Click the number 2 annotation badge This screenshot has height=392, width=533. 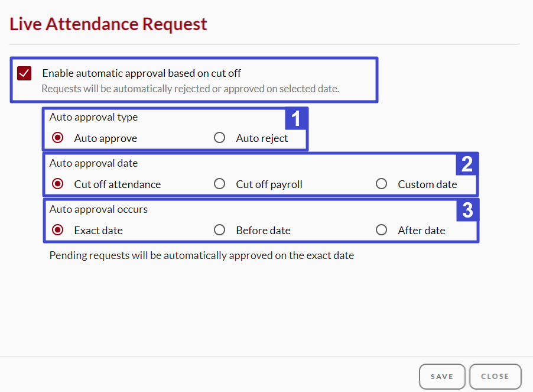(467, 164)
